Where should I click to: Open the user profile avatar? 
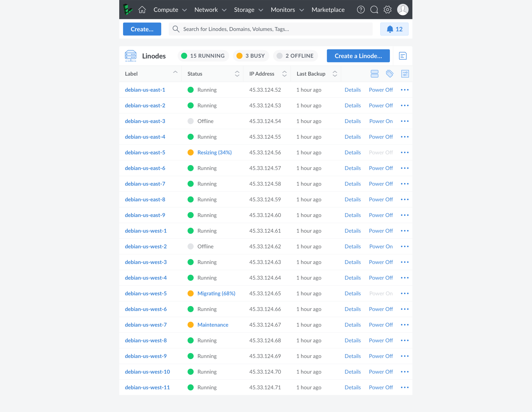pyautogui.click(x=402, y=10)
